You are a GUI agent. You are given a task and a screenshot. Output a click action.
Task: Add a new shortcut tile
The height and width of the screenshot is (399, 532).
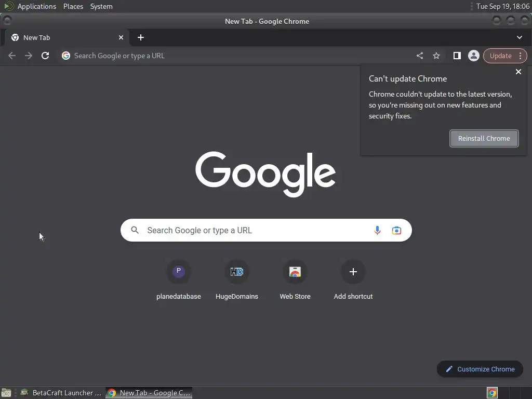click(353, 280)
